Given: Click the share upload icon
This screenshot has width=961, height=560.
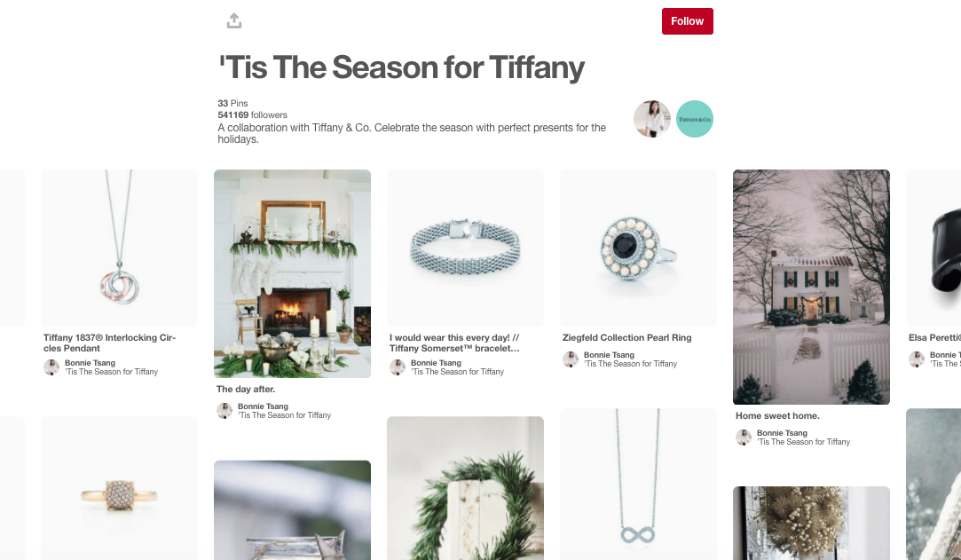Looking at the screenshot, I should click(234, 20).
